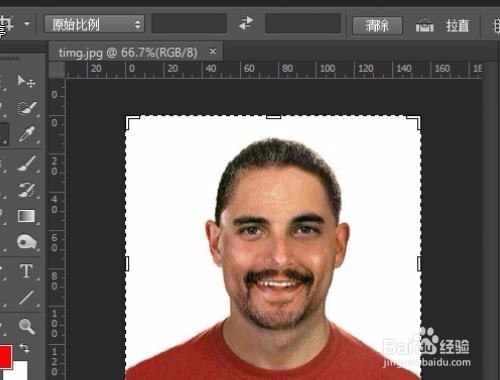The height and width of the screenshot is (380, 500).
Task: Open the 原始比例 aspect ratio dropdown
Action: click(94, 24)
